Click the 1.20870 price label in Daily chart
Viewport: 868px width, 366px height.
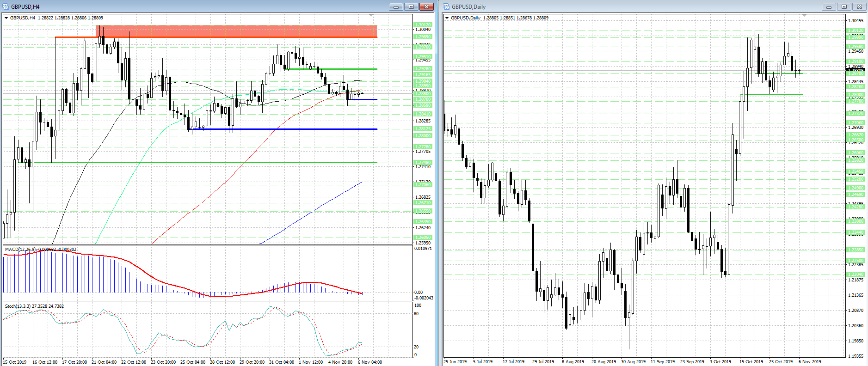(x=856, y=311)
